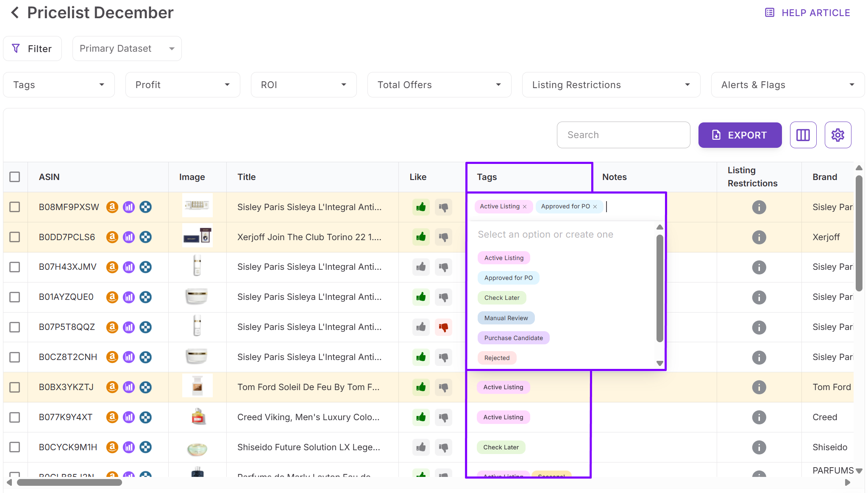Click the blue cross icon for B07H43XJMV
Image resolution: width=868 pixels, height=493 pixels.
pos(145,267)
